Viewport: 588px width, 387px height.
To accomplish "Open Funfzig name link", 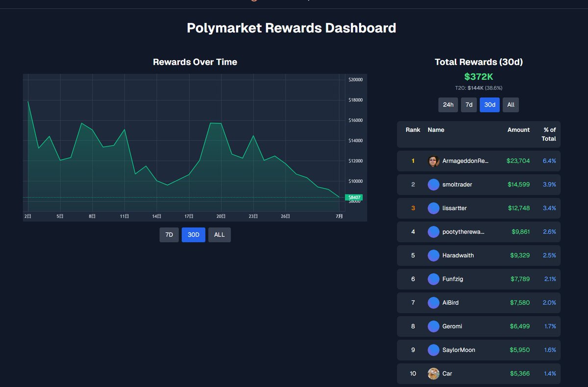I will 453,279.
